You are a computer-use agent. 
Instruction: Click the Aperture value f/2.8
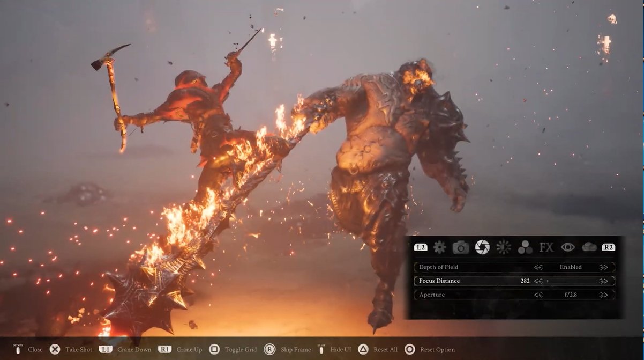click(x=571, y=295)
